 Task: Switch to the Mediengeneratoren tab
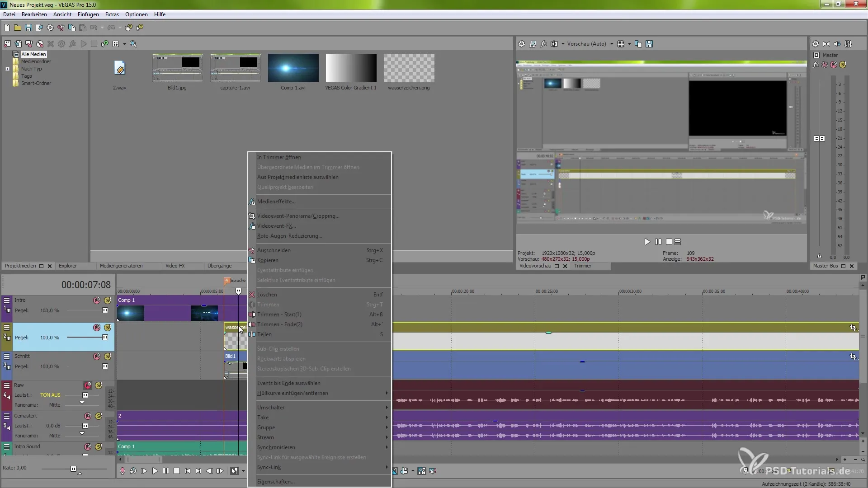point(121,266)
